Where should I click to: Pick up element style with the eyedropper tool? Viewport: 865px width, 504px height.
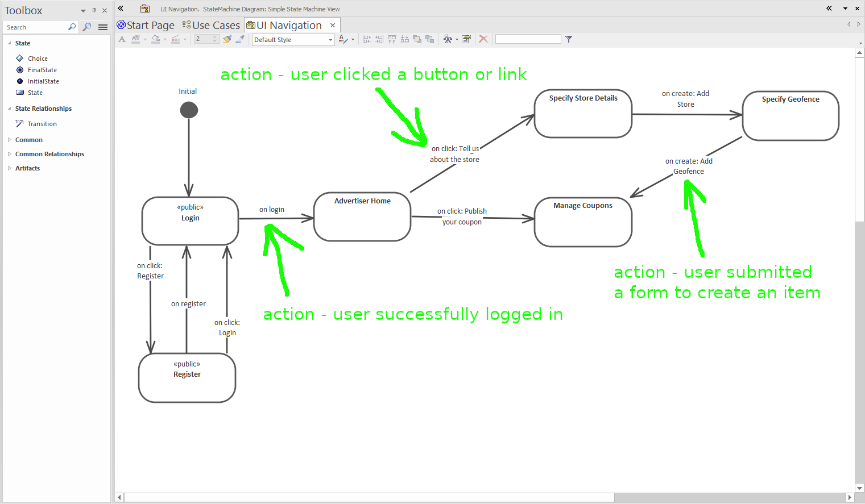click(240, 39)
